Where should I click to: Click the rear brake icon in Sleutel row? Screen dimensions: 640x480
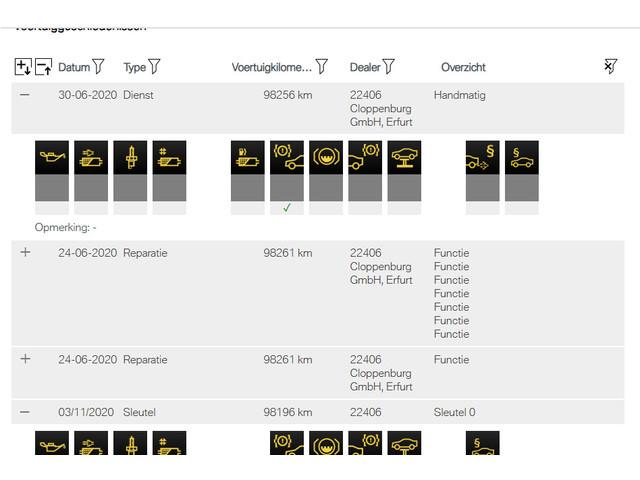[365, 443]
